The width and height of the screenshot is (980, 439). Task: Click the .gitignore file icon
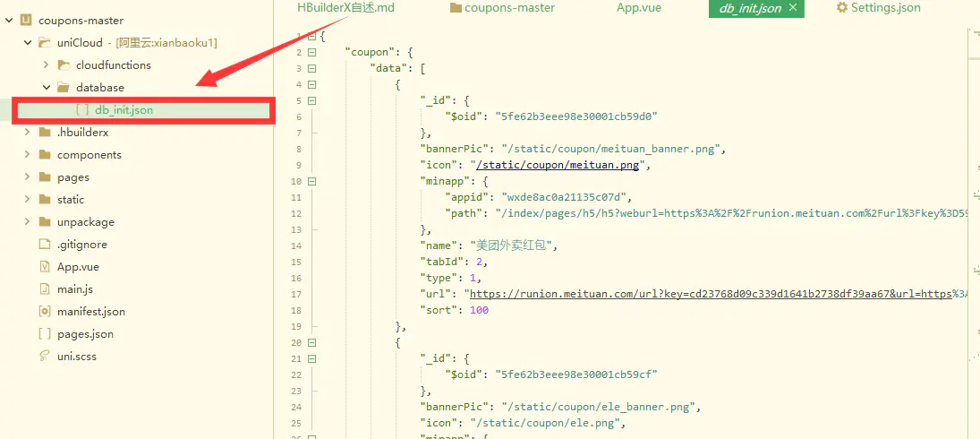point(45,245)
